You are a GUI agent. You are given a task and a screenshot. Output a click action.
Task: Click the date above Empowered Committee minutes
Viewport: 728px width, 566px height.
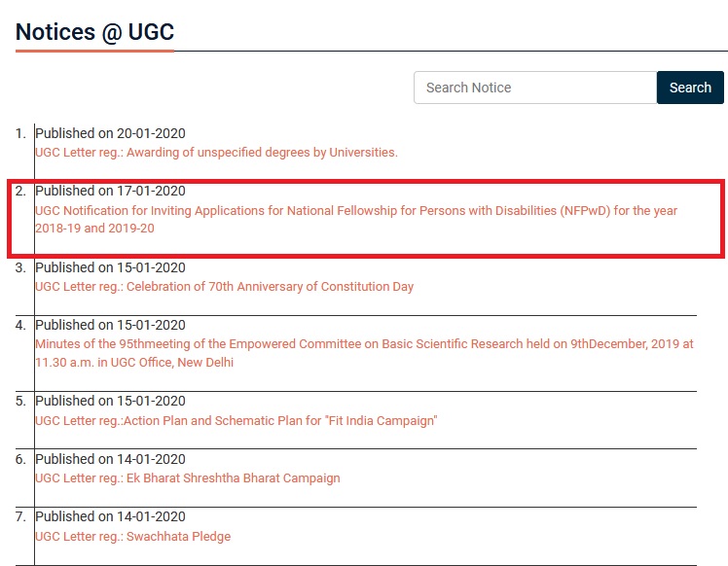(111, 325)
